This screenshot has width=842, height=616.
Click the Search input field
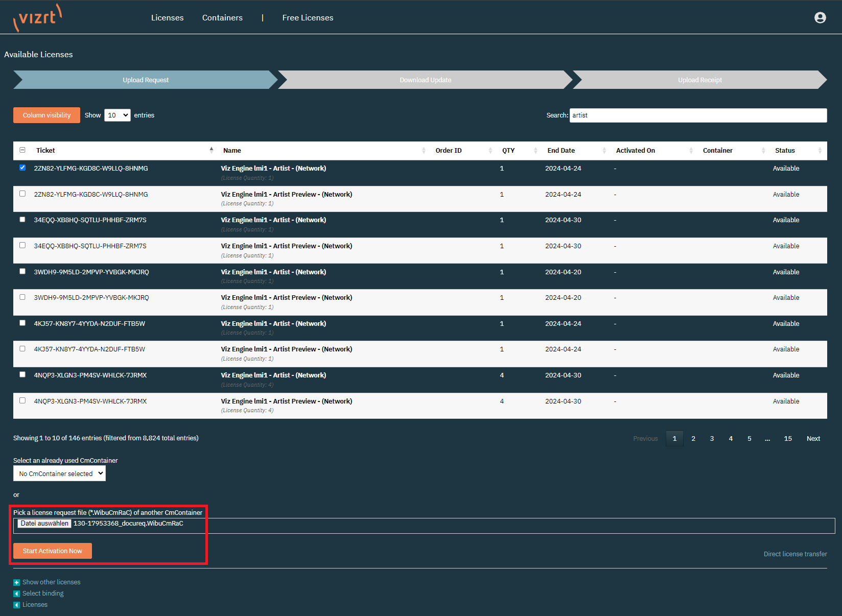[697, 115]
